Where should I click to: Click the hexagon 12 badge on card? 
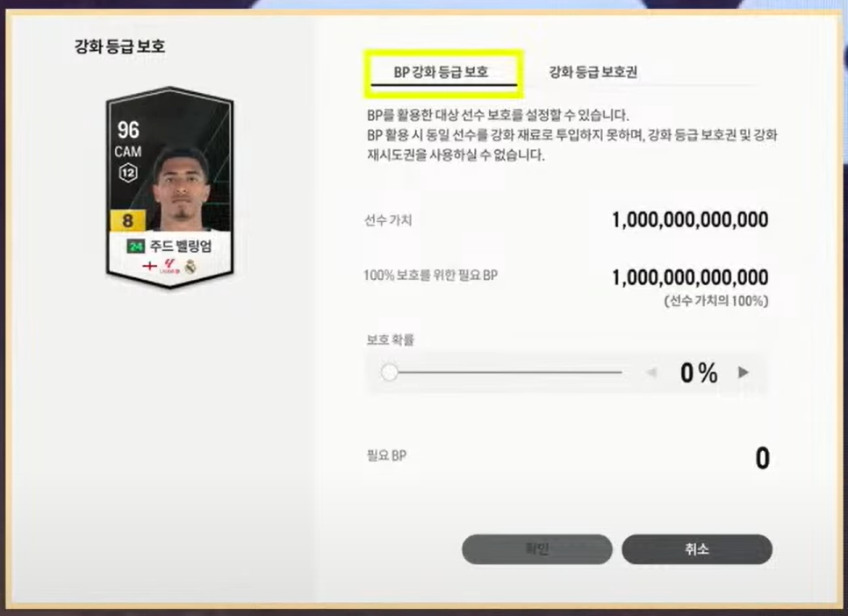coord(128,173)
